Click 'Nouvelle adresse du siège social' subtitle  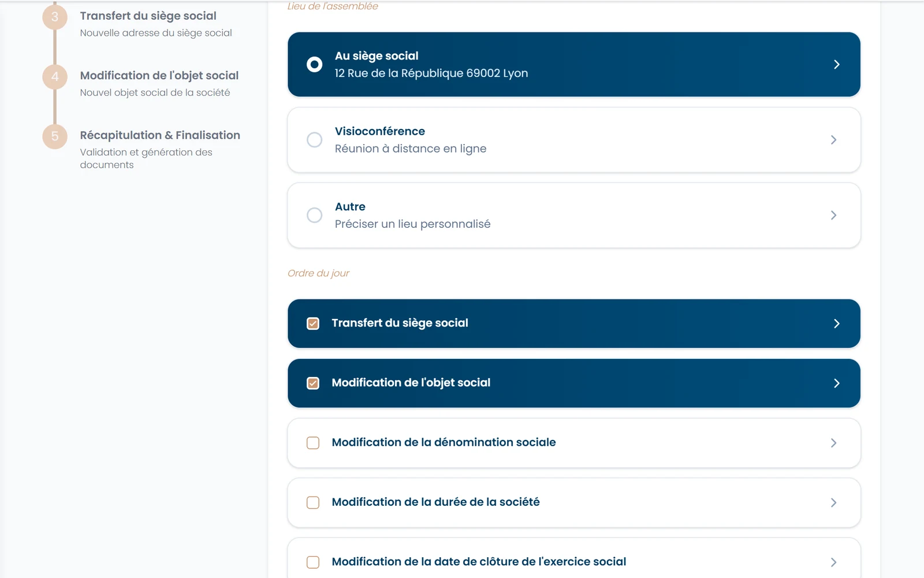(x=156, y=33)
